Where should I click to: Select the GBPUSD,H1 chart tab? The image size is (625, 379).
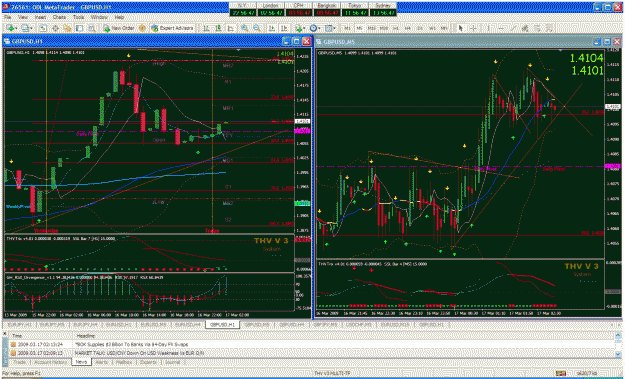click(x=222, y=325)
